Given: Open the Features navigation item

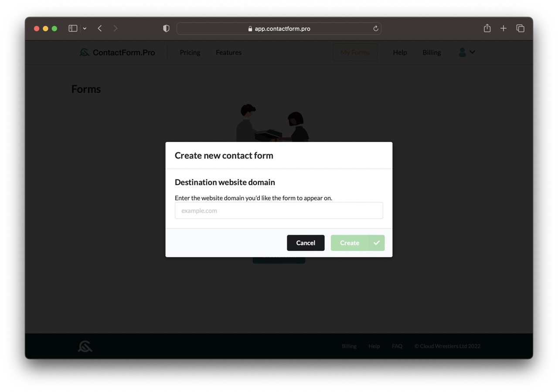Looking at the screenshot, I should pos(228,52).
